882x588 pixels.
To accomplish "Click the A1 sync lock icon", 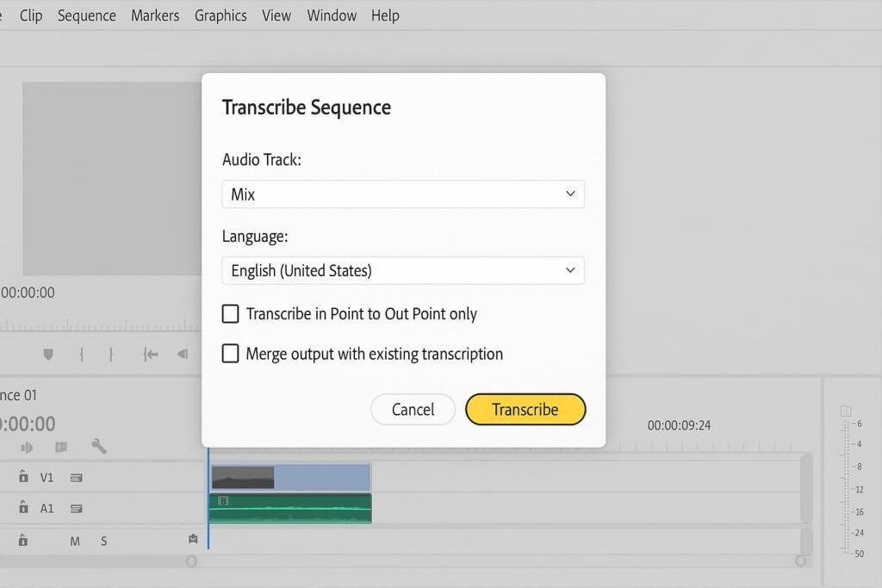I will (76, 509).
